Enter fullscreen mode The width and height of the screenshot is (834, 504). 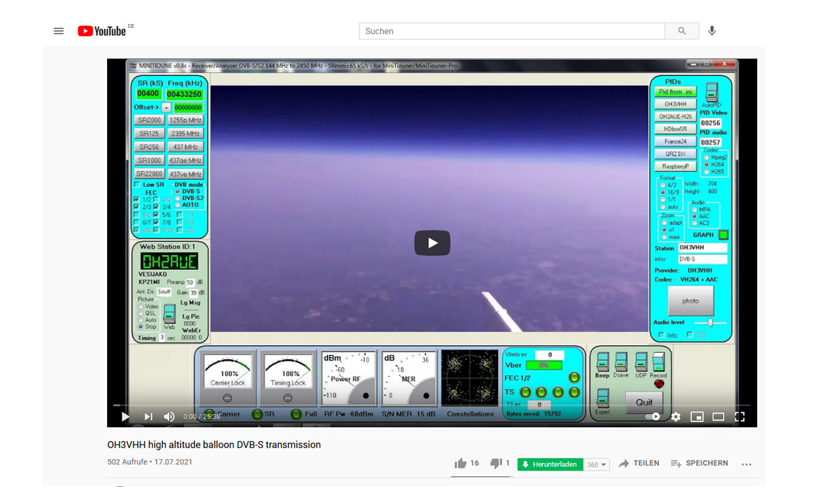(739, 417)
